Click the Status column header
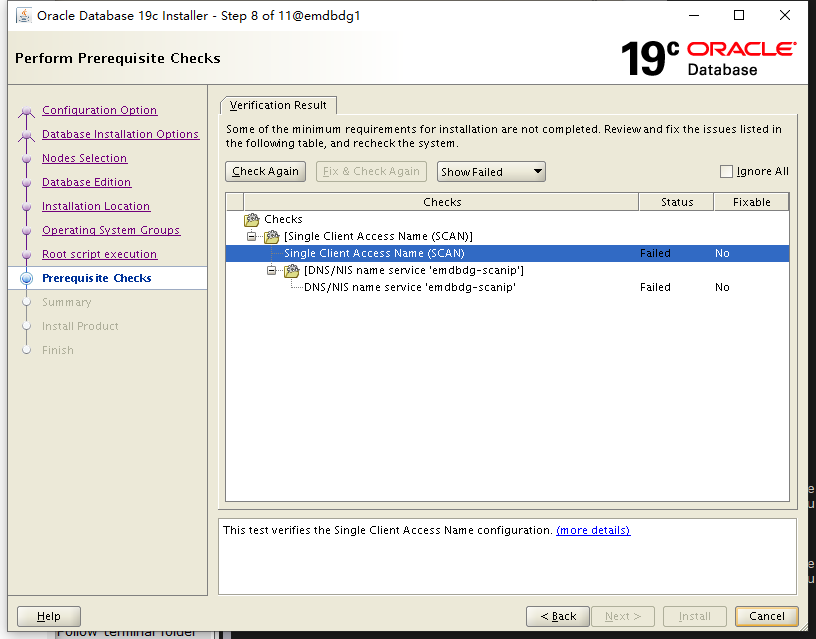This screenshot has height=639, width=816. (677, 202)
